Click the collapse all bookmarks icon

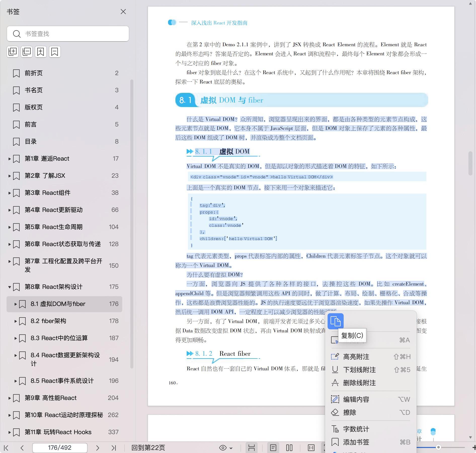(27, 52)
